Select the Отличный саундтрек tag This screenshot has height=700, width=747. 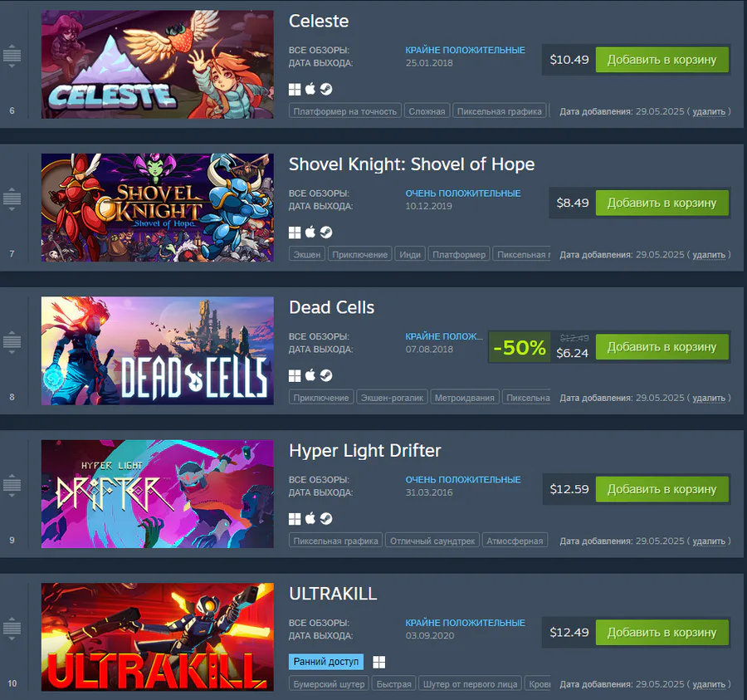pyautogui.click(x=432, y=541)
